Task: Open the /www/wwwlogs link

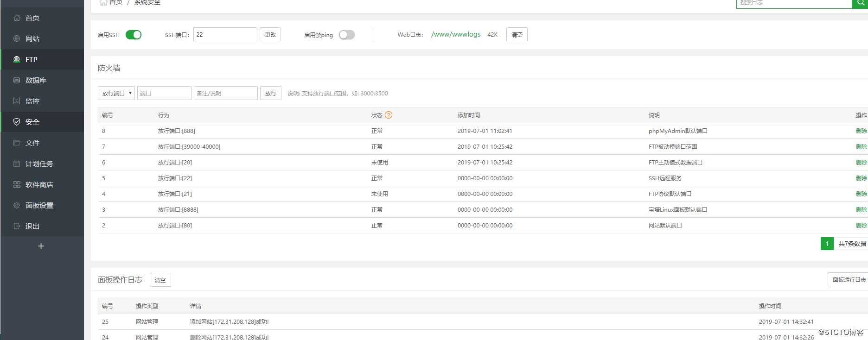Action: click(456, 34)
